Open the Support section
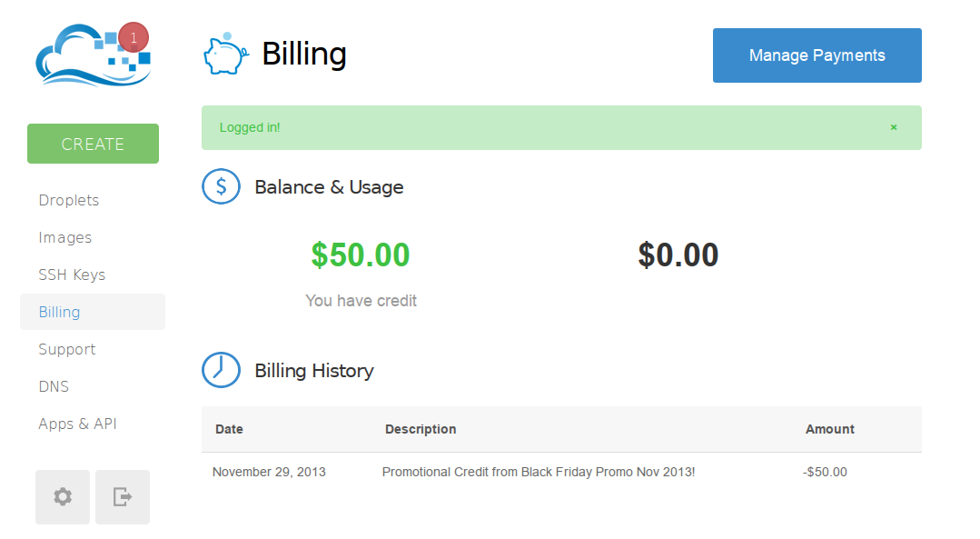The height and width of the screenshot is (539, 980). click(67, 349)
